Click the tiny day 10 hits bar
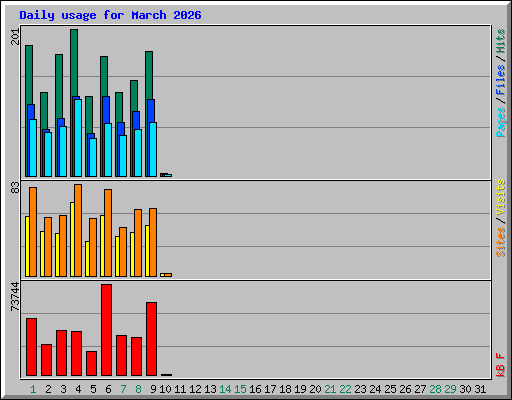Screen dimensions: 512x400 [x=162, y=175]
